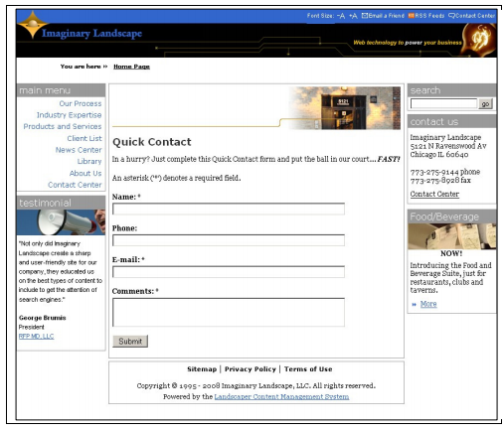The width and height of the screenshot is (504, 431).
Task: Click inside the Comments text area
Action: (x=229, y=312)
